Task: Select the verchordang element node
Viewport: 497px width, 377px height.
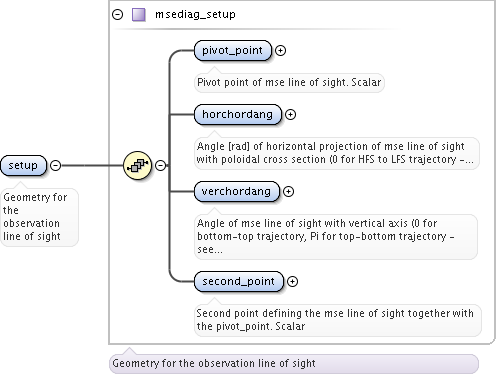Action: coord(237,191)
